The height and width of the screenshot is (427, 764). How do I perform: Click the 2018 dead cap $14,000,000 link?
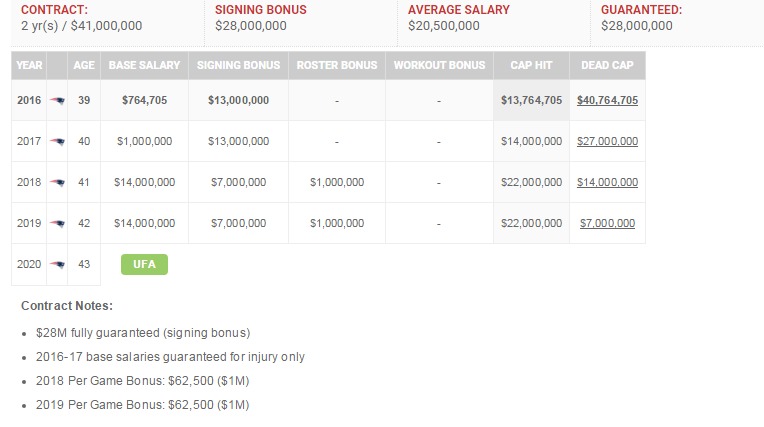(607, 182)
